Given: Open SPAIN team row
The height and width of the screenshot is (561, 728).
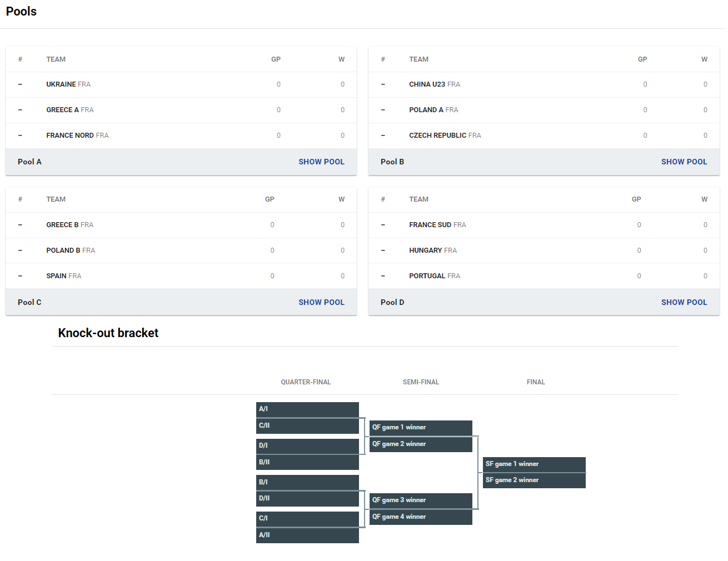Looking at the screenshot, I should pos(181,276).
